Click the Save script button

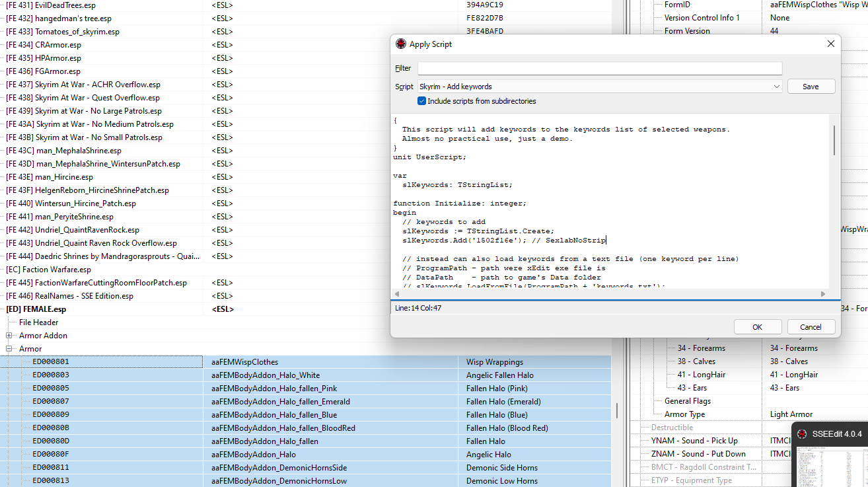tap(811, 87)
